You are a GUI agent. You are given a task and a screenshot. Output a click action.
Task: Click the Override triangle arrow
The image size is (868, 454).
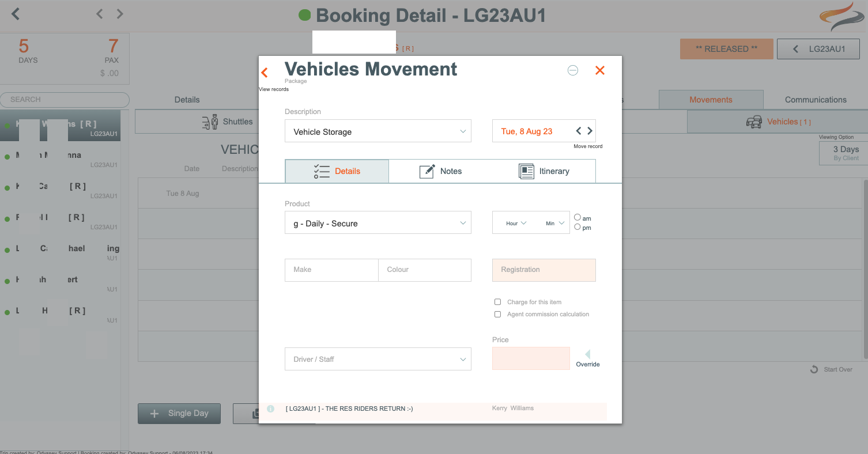pos(588,354)
